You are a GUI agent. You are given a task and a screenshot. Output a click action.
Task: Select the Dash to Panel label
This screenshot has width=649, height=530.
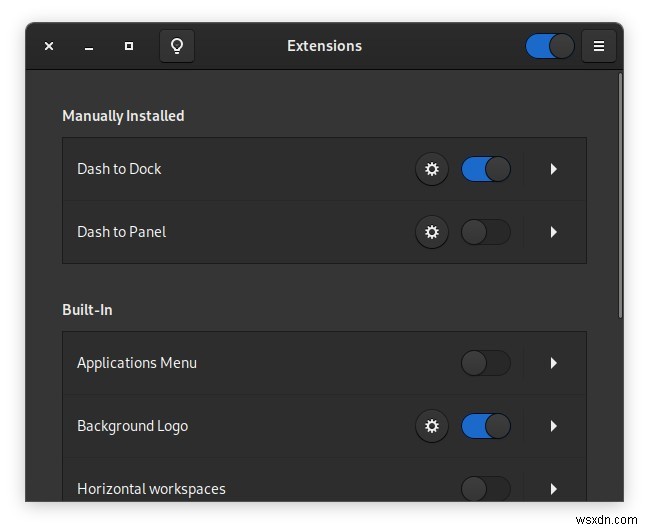coord(122,232)
